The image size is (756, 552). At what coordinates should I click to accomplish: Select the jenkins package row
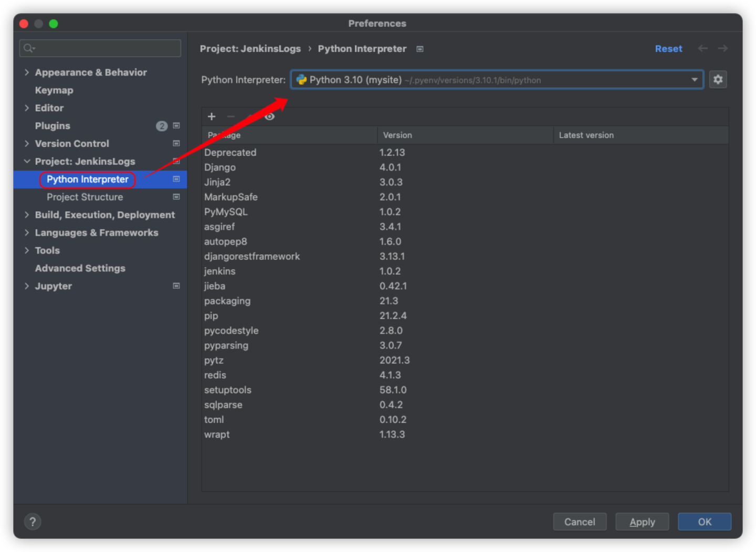465,271
